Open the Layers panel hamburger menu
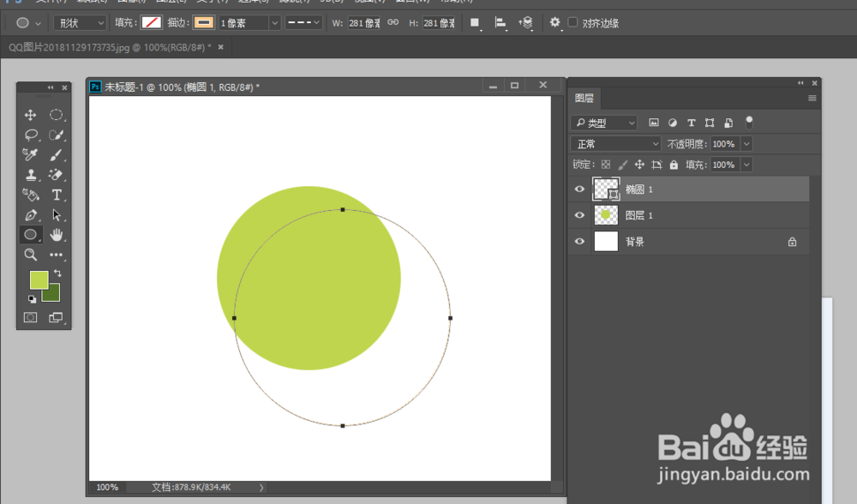The image size is (857, 504). 812,99
